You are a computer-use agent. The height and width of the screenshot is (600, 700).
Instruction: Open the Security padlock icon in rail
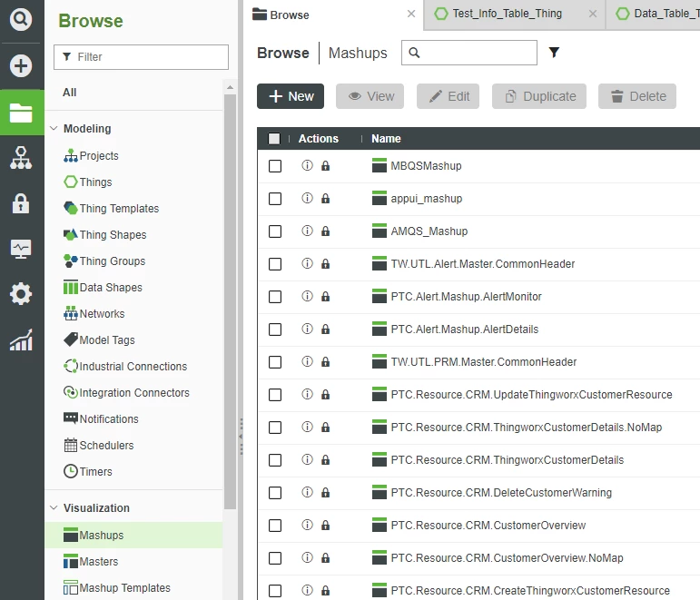pyautogui.click(x=21, y=203)
